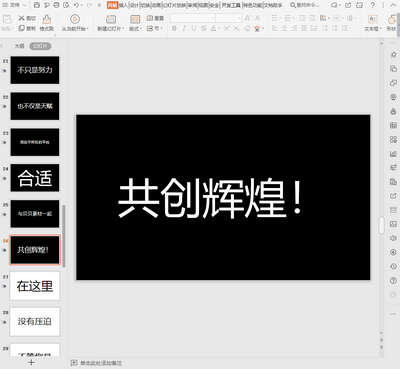Open the 设计 ribbon tab
This screenshot has width=400, height=369.
134,5
